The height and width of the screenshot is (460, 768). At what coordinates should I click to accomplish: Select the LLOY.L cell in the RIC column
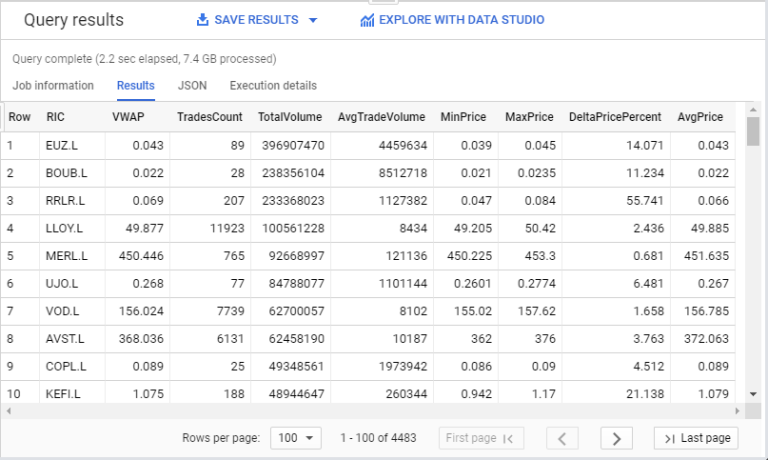[66, 228]
